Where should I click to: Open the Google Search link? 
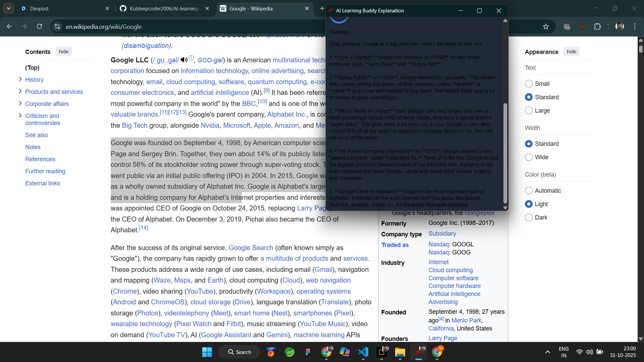(251, 248)
